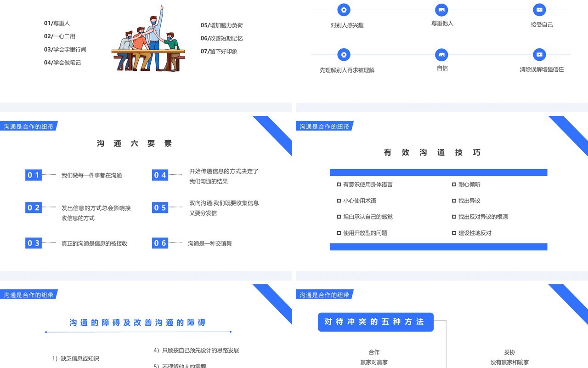Click the blue 01 number badge
The width and height of the screenshot is (588, 368).
[x=34, y=175]
